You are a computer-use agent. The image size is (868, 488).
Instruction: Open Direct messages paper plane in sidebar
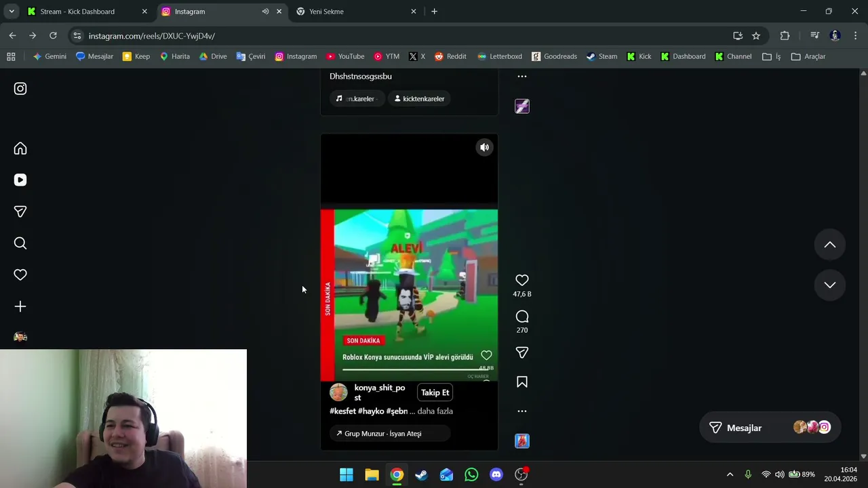click(x=20, y=211)
